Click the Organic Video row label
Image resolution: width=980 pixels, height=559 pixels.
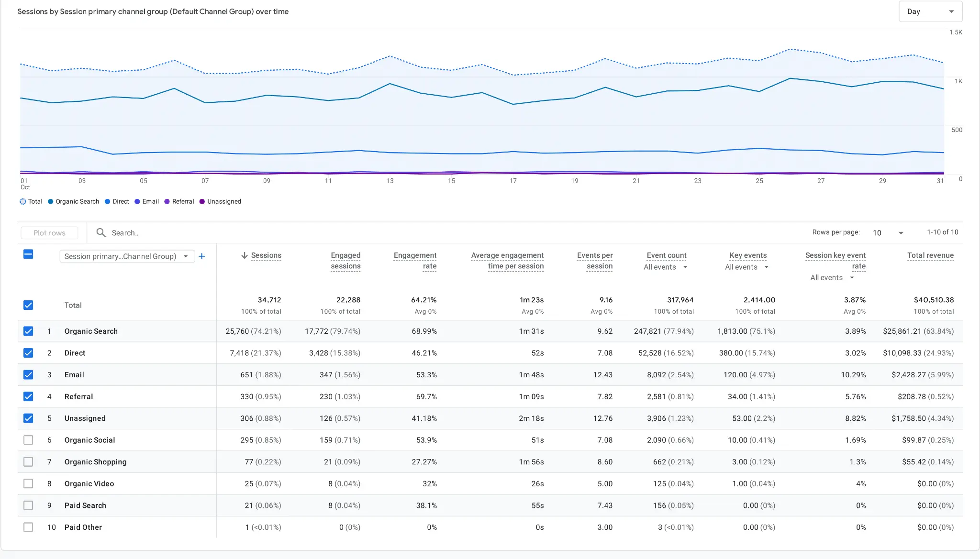tap(89, 483)
